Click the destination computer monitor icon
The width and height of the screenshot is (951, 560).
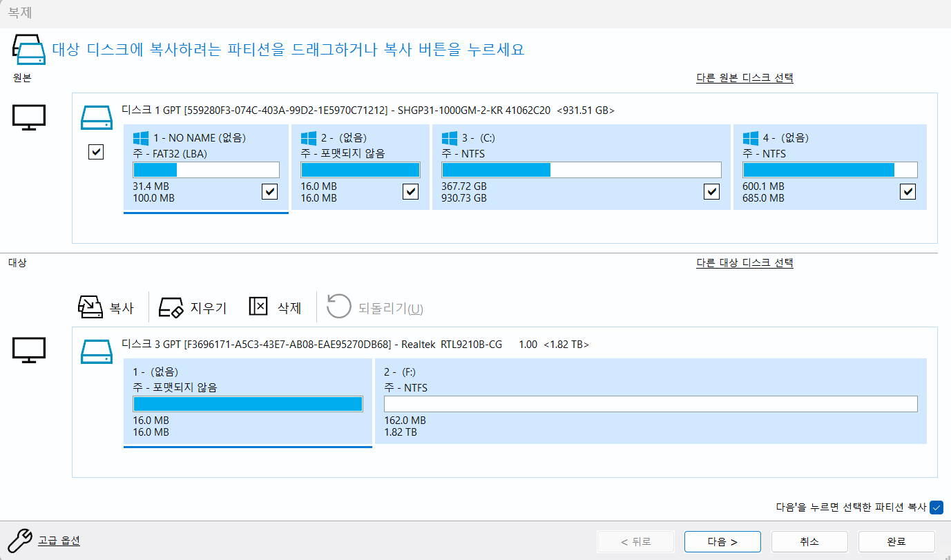29,350
